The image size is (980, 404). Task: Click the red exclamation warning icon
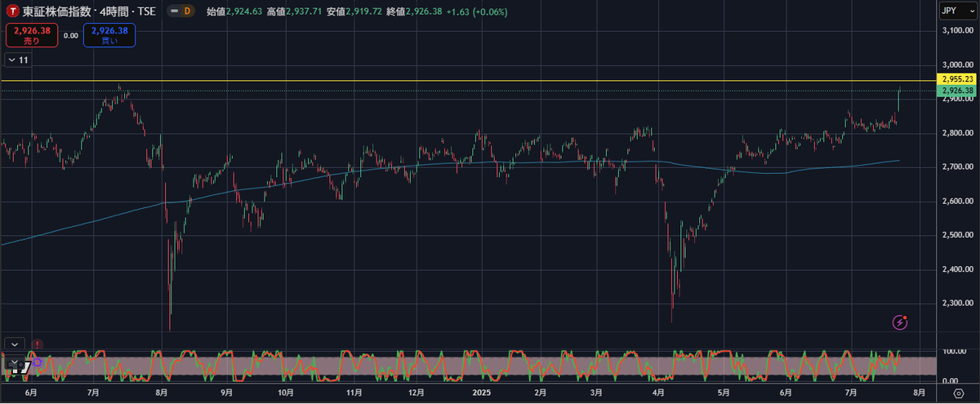pos(38,345)
